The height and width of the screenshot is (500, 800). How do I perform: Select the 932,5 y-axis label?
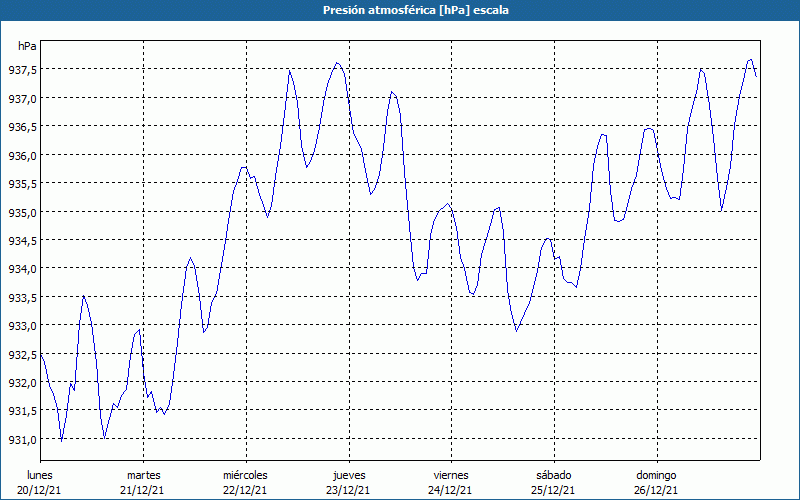point(23,354)
